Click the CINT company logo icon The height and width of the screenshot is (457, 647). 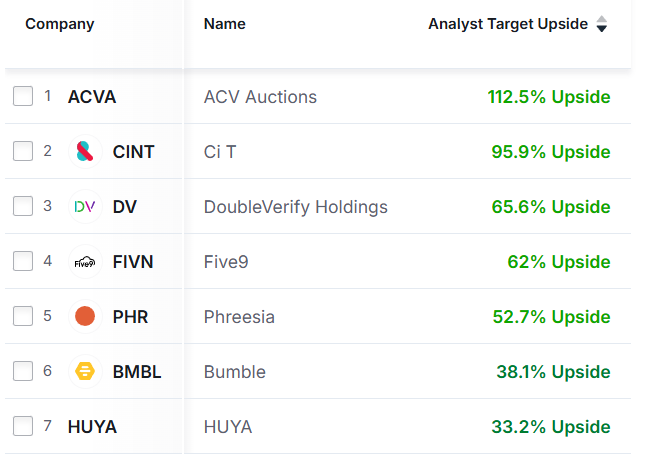(x=86, y=152)
